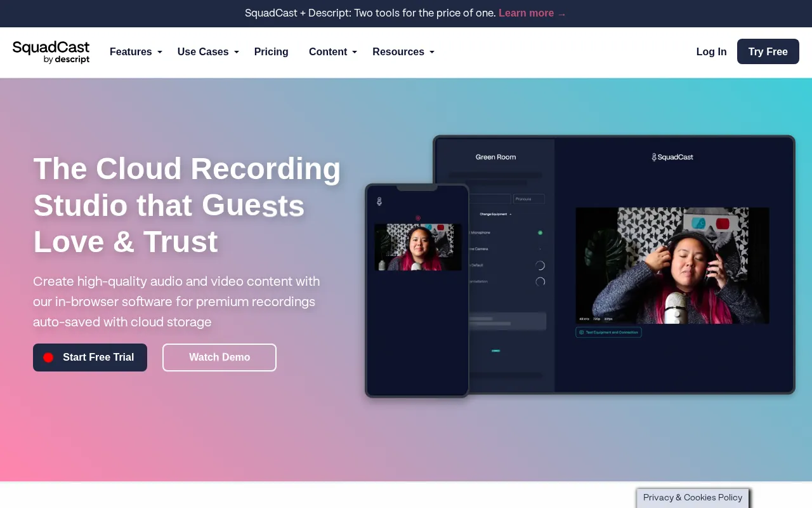This screenshot has height=508, width=812.
Task: Click the Log In link
Action: coord(712,52)
